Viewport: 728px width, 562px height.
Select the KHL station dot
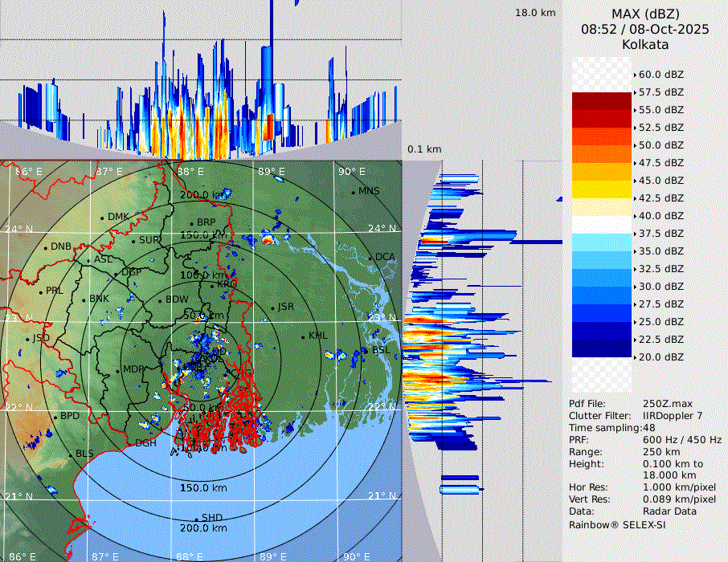coord(303,336)
